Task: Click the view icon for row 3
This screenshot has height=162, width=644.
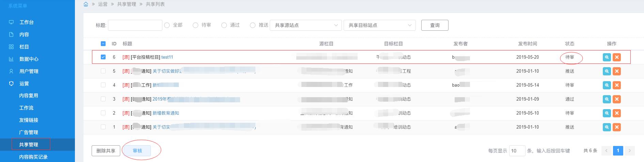Action: pos(607,99)
